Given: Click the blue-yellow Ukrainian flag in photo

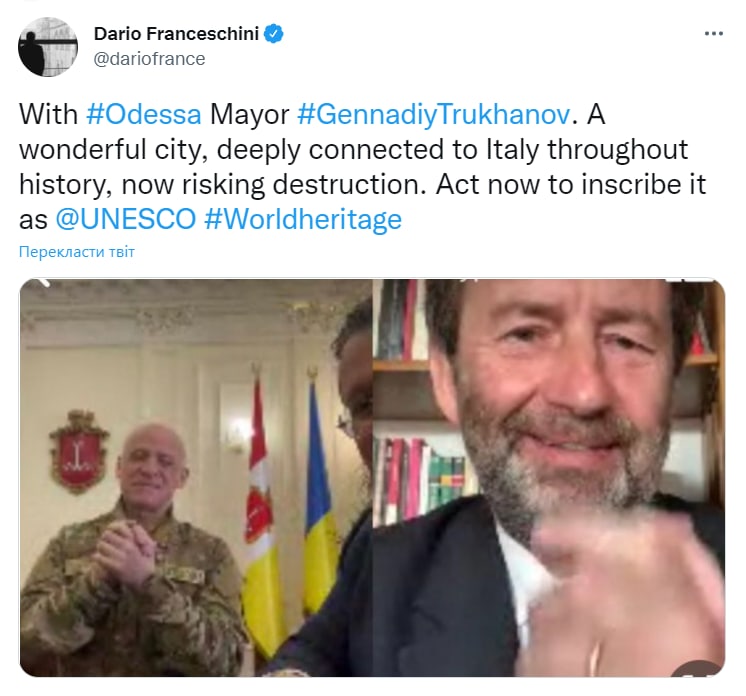Looking at the screenshot, I should [316, 495].
